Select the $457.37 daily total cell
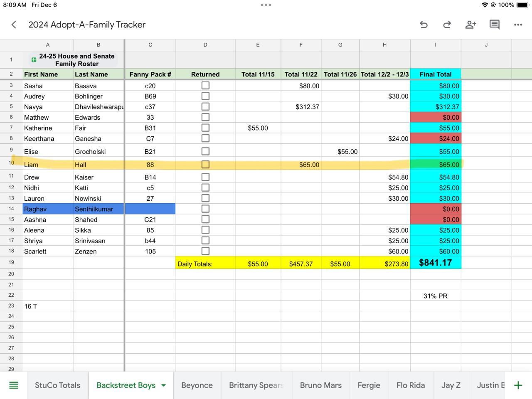Screen dimensions: 532x399 pyautogui.click(x=301, y=263)
